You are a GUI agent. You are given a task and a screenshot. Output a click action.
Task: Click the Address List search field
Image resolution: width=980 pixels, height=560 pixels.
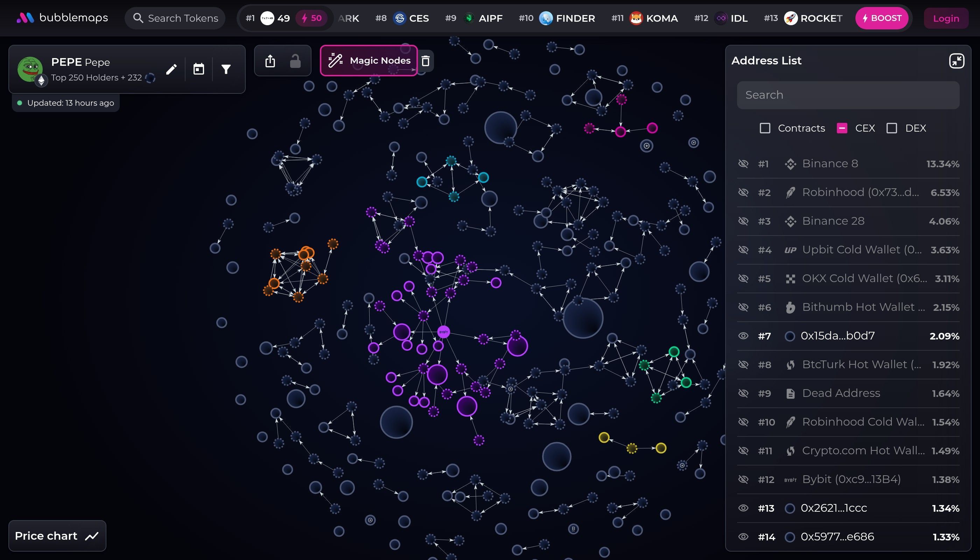(x=848, y=94)
